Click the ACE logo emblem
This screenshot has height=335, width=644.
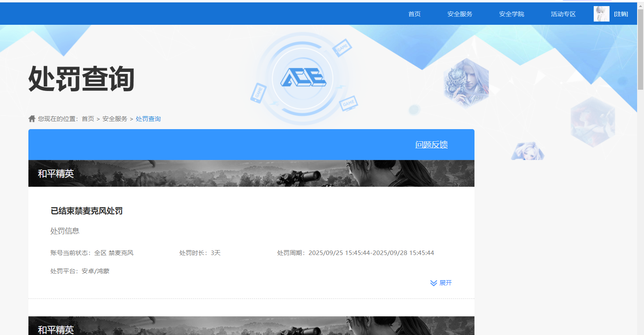click(x=303, y=77)
